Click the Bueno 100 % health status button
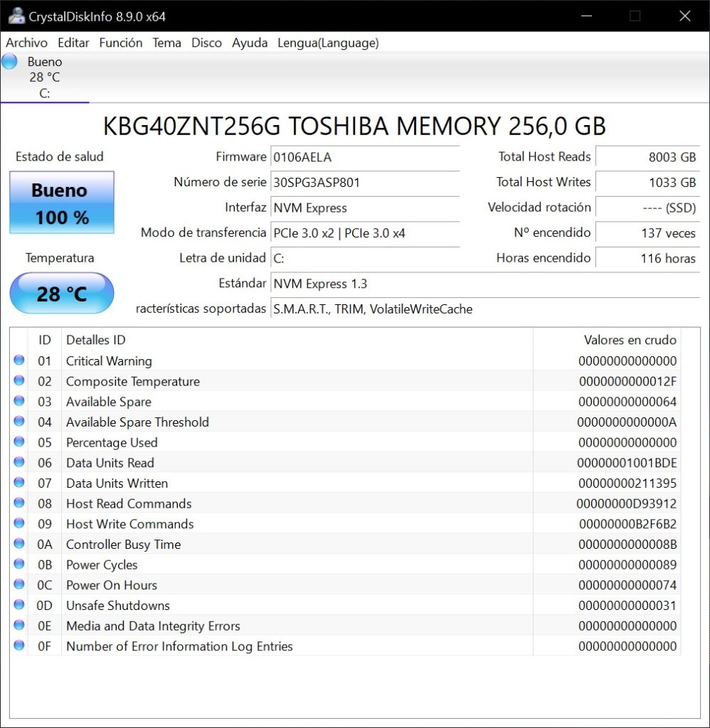Screen dimensions: 710x728 click(61, 203)
